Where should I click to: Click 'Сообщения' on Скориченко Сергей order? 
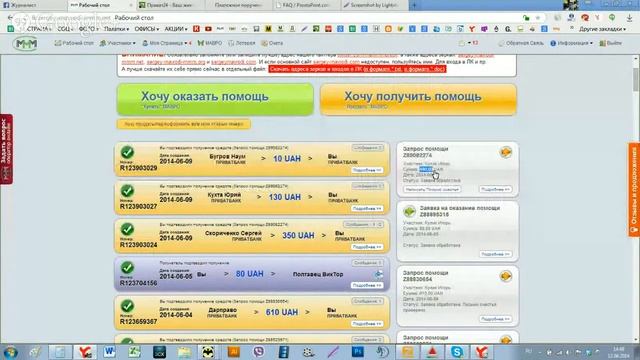[363, 224]
